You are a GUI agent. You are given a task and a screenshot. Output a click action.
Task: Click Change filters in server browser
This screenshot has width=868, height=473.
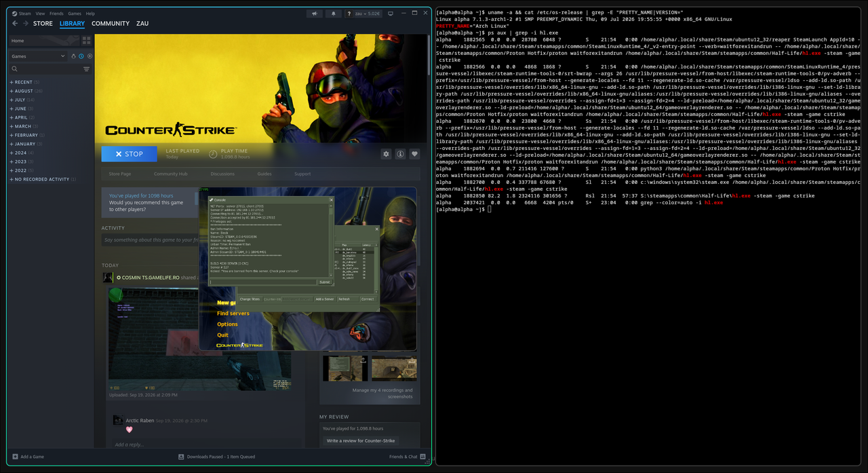point(250,299)
